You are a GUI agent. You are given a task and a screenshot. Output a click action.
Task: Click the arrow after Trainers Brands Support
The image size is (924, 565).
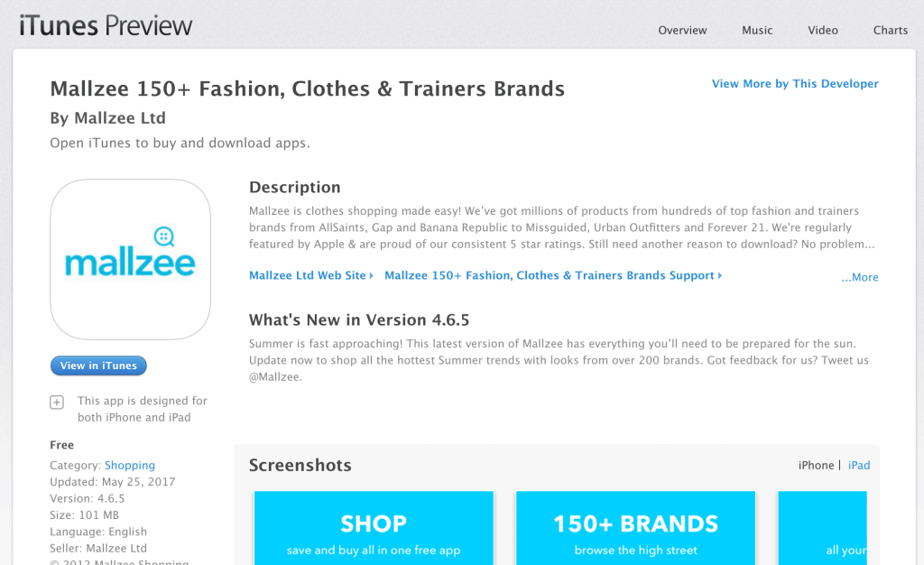tap(719, 275)
